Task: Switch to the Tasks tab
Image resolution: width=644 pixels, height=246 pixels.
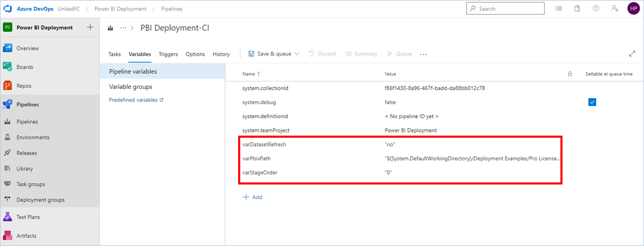Action: (115, 54)
